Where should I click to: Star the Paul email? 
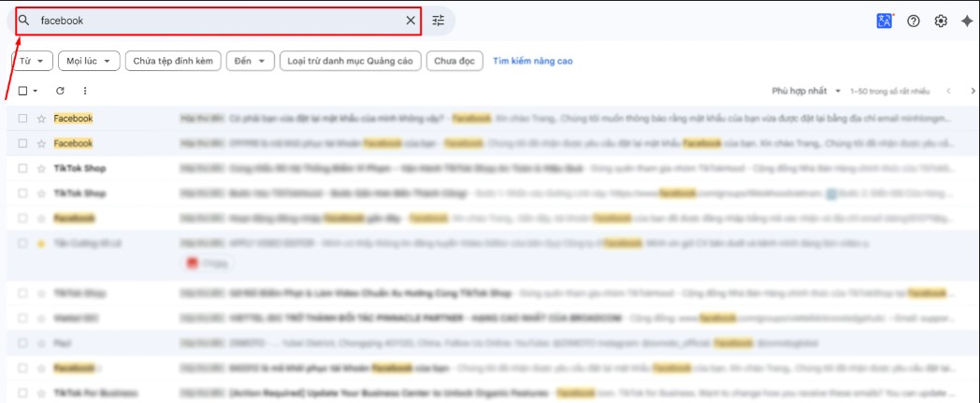41,344
